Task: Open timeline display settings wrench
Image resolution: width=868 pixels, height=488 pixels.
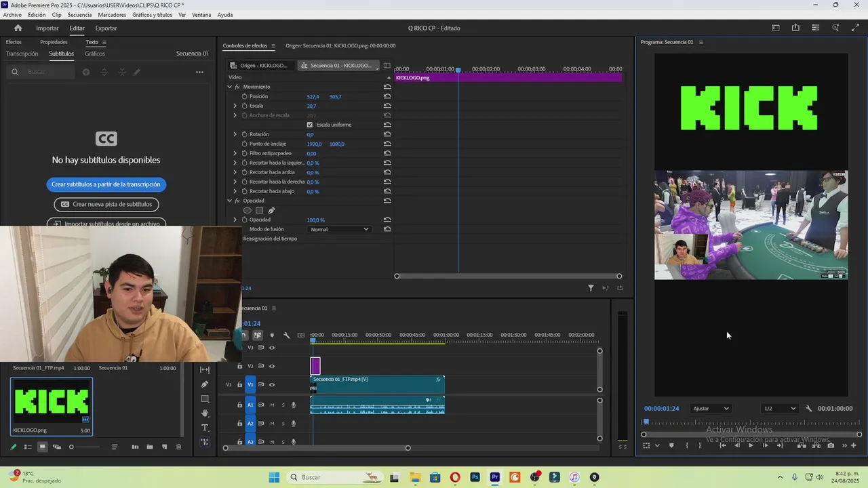Action: [x=286, y=335]
